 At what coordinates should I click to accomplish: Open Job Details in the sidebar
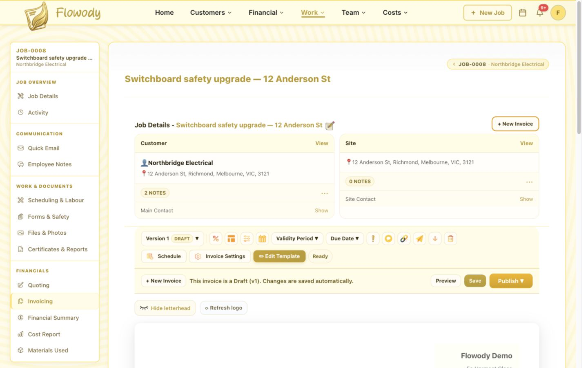coord(55,96)
